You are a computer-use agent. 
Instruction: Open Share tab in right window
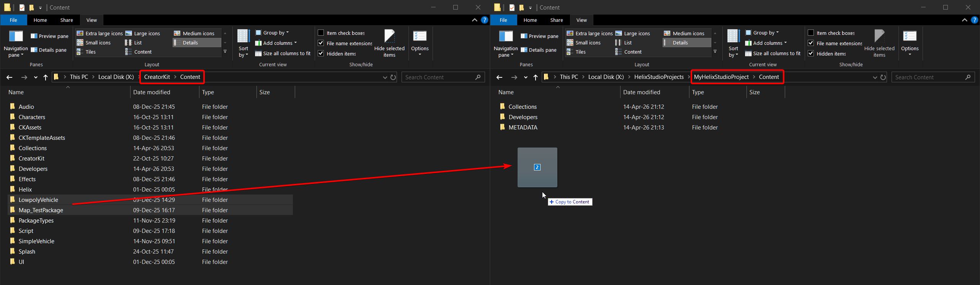pyautogui.click(x=557, y=20)
